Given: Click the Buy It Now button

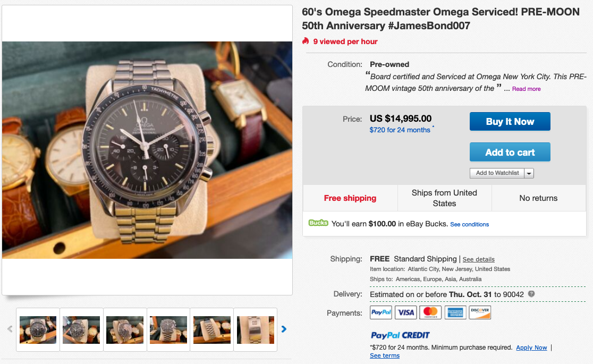Looking at the screenshot, I should click(510, 122).
